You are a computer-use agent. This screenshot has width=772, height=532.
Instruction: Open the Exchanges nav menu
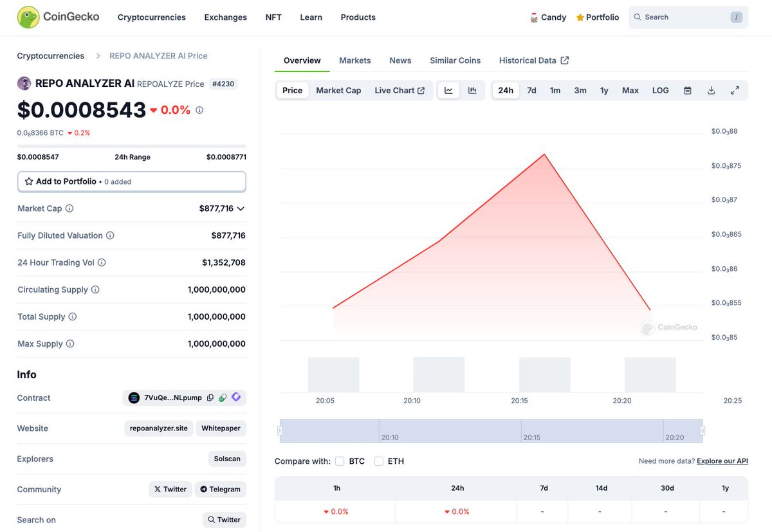coord(225,17)
